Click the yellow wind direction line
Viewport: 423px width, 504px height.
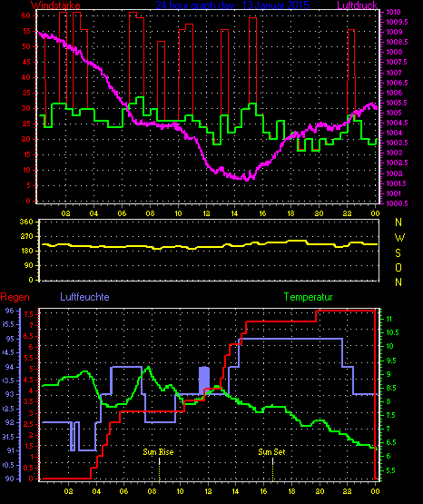pyautogui.click(x=210, y=245)
